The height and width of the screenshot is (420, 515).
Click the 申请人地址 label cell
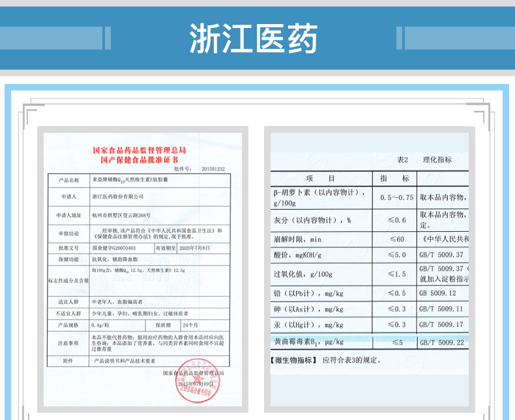point(68,216)
